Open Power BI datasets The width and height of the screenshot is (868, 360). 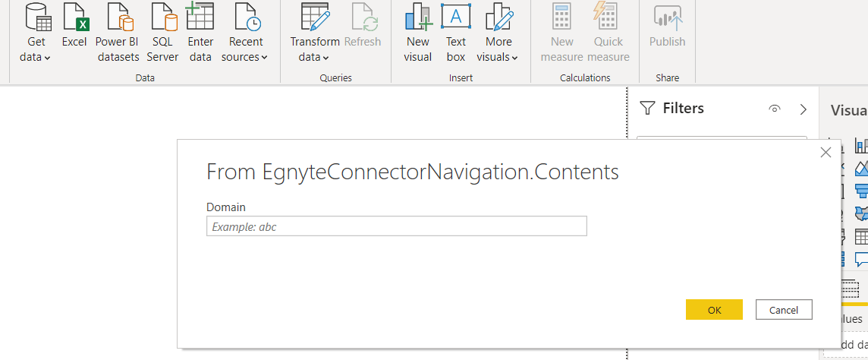pyautogui.click(x=118, y=33)
